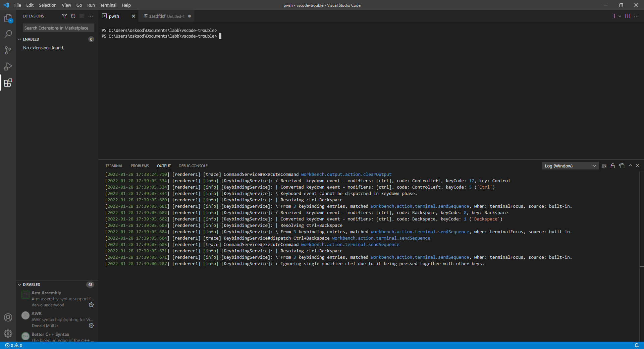The width and height of the screenshot is (644, 349).
Task: Create a new terminal with the plus button
Action: click(614, 16)
